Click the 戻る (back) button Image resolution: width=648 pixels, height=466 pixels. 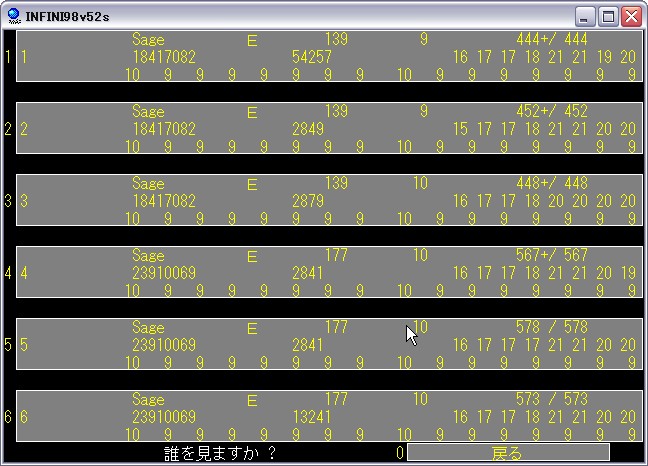point(508,453)
